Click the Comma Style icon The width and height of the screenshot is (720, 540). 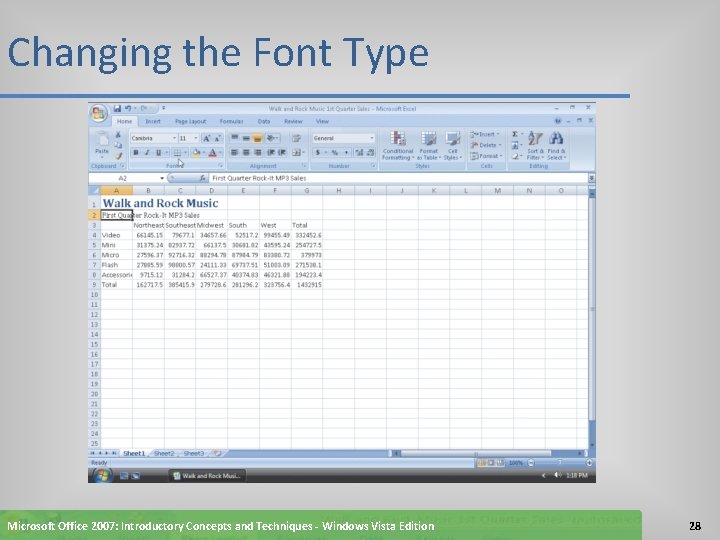point(346,152)
